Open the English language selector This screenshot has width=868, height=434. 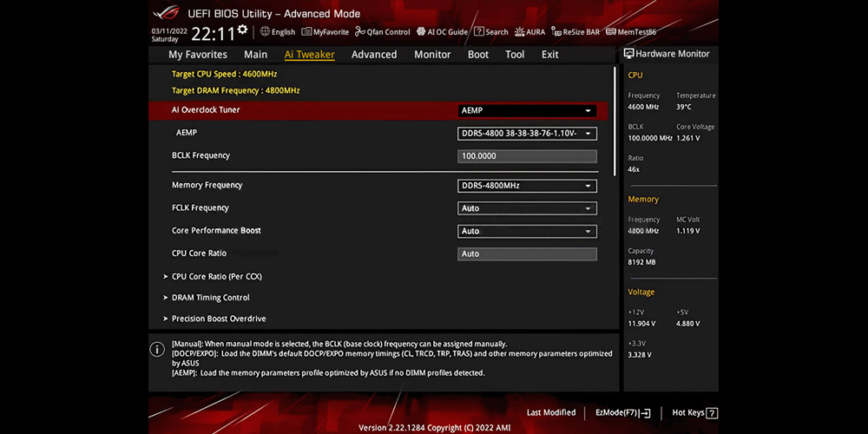tap(278, 32)
